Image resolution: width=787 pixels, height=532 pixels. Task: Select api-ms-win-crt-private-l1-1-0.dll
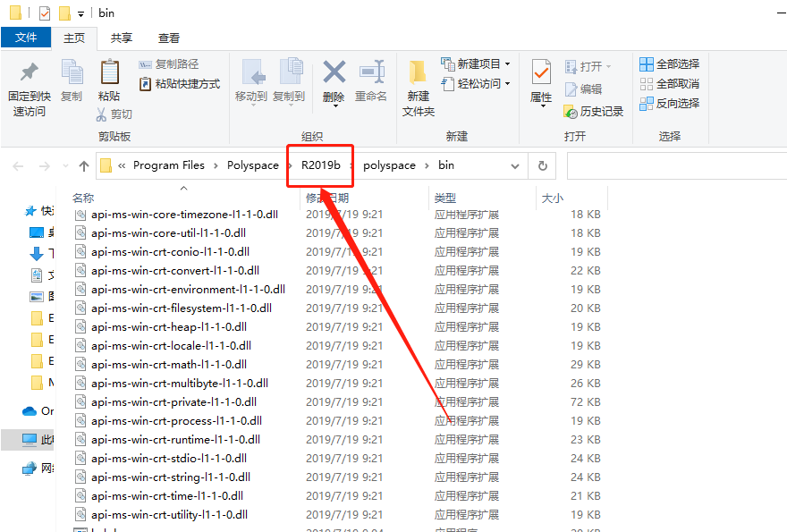click(x=173, y=402)
